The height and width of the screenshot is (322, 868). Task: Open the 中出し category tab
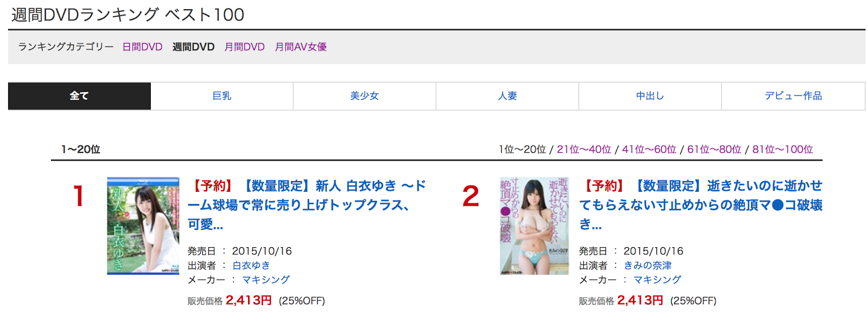click(650, 96)
